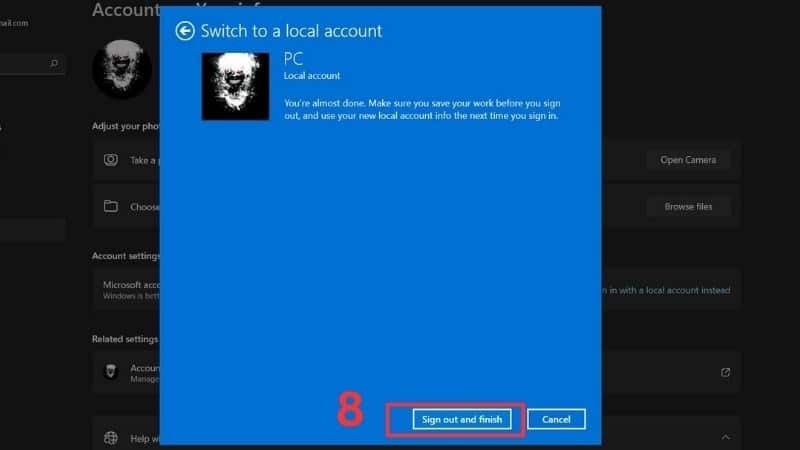
Task: Click the folder icon beside Choose a file
Action: pyautogui.click(x=111, y=207)
